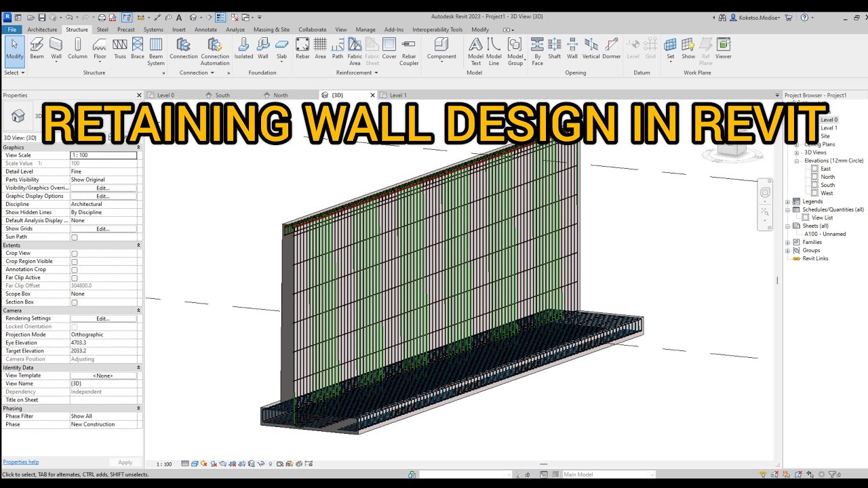Image resolution: width=868 pixels, height=488 pixels.
Task: Click the Print icon in quick access toolbar
Action: 102,17
